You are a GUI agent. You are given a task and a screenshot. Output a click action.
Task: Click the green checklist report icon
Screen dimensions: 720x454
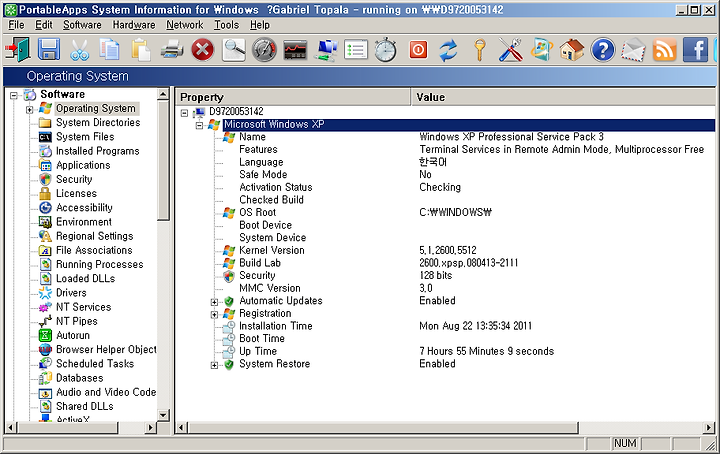[x=356, y=50]
